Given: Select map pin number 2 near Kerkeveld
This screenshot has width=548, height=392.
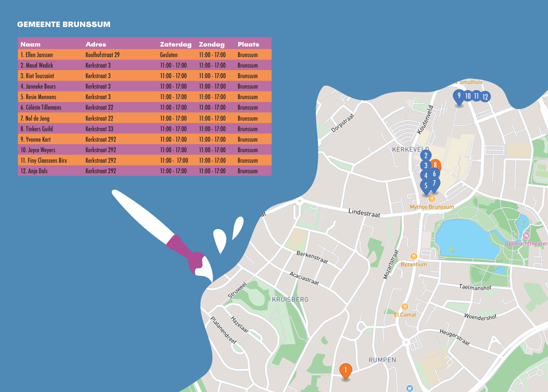Looking at the screenshot, I should coord(426,156).
